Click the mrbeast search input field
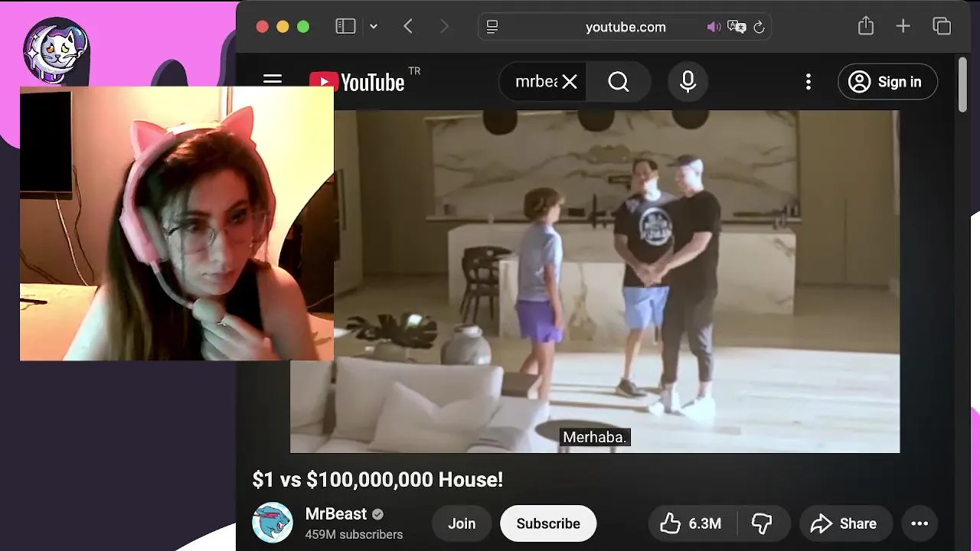Image resolution: width=980 pixels, height=551 pixels. 535,82
